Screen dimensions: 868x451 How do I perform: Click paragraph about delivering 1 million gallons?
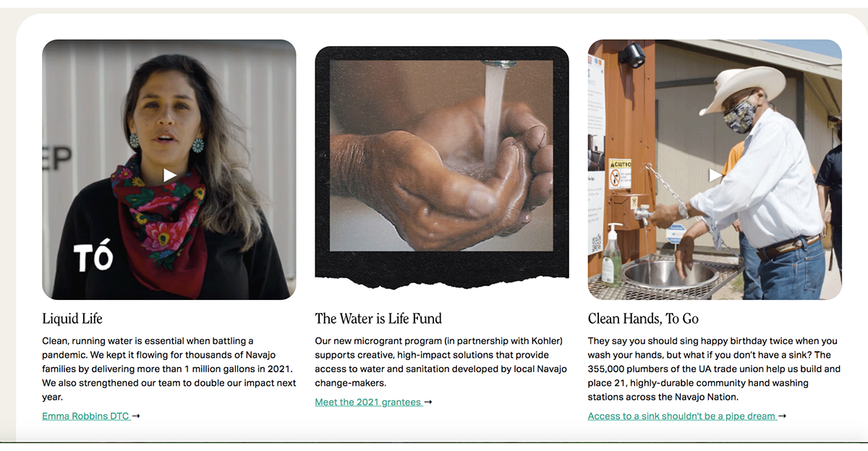click(169, 369)
